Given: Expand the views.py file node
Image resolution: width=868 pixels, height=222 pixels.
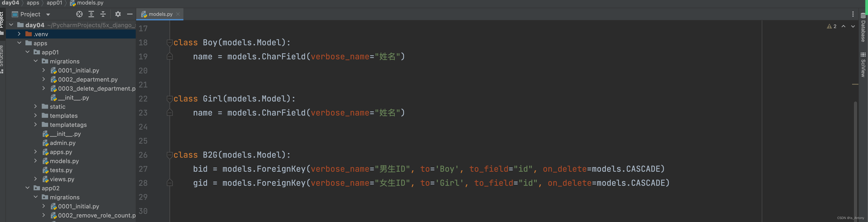Looking at the screenshot, I should pyautogui.click(x=36, y=179).
